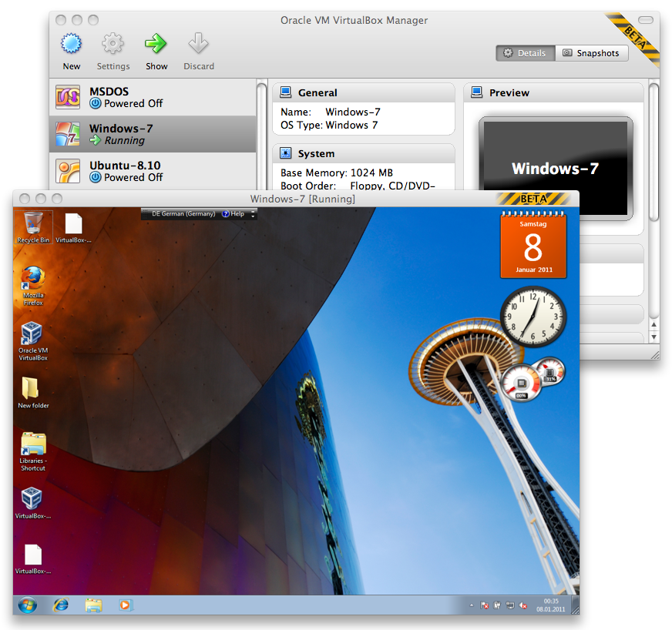This screenshot has height=630, width=672.
Task: Show hidden tray icons arrow
Action: (472, 605)
